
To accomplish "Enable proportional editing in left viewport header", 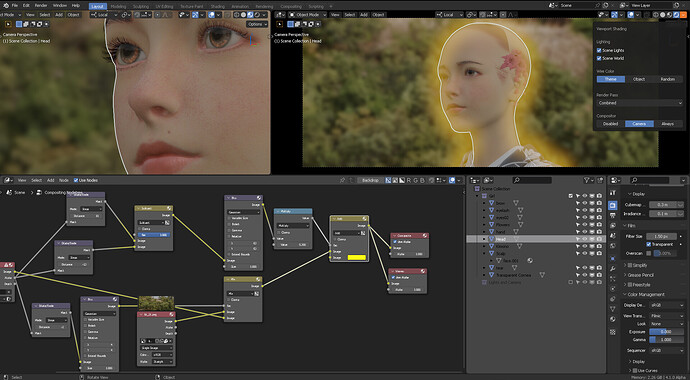I will pyautogui.click(x=158, y=15).
